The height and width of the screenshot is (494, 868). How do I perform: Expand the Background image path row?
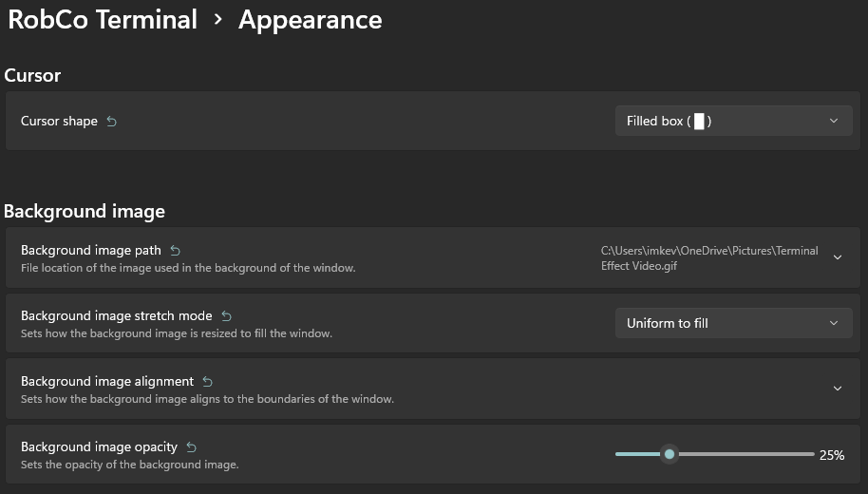(837, 257)
